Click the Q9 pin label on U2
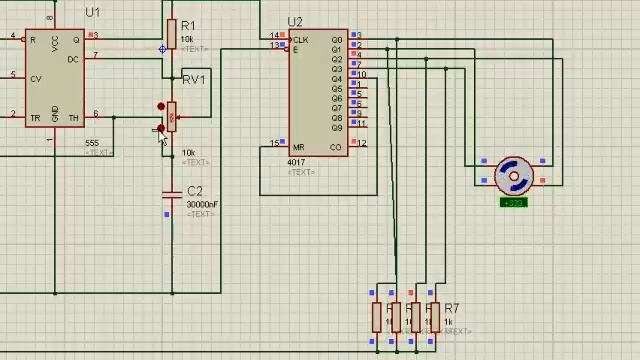640x360 pixels. point(337,128)
